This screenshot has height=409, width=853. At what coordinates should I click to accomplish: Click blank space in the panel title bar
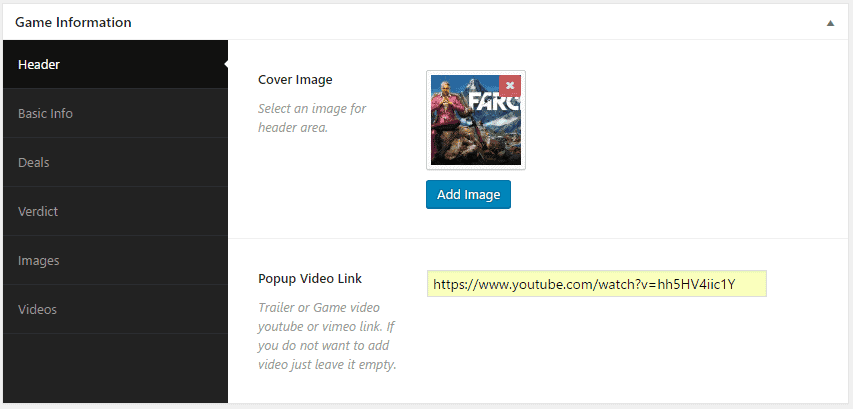[x=480, y=22]
